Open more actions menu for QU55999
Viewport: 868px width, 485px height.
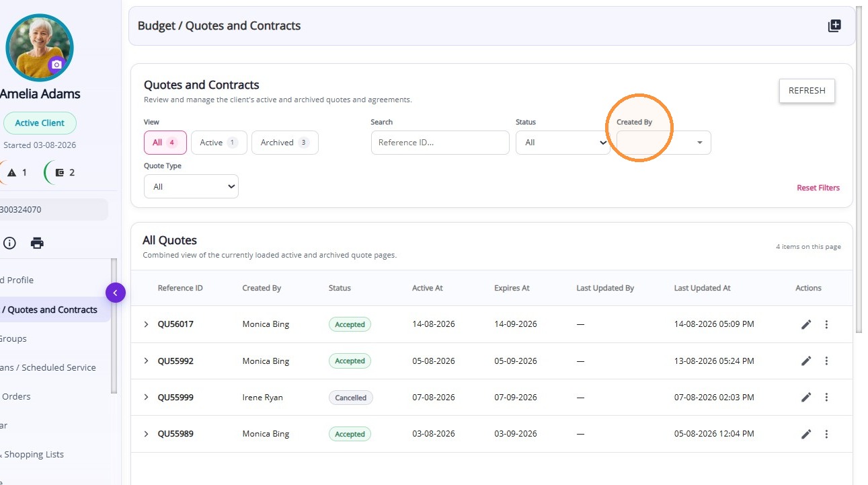click(x=826, y=398)
